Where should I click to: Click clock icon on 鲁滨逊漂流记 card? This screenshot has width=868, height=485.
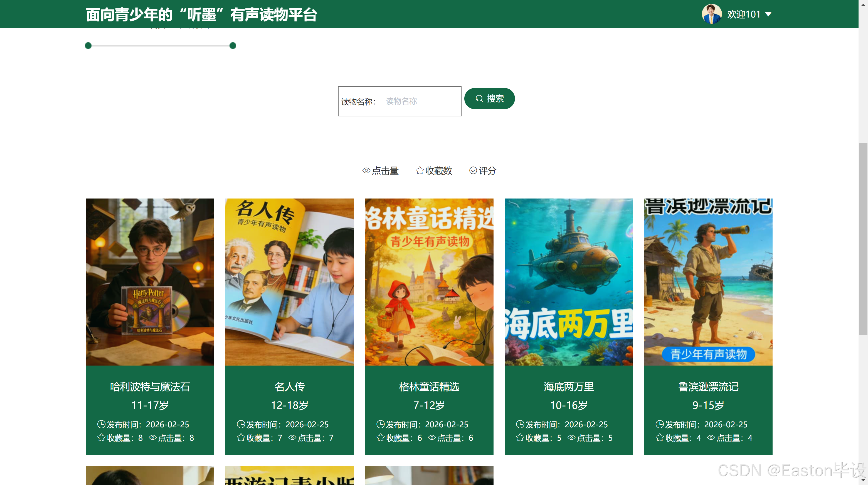point(660,424)
